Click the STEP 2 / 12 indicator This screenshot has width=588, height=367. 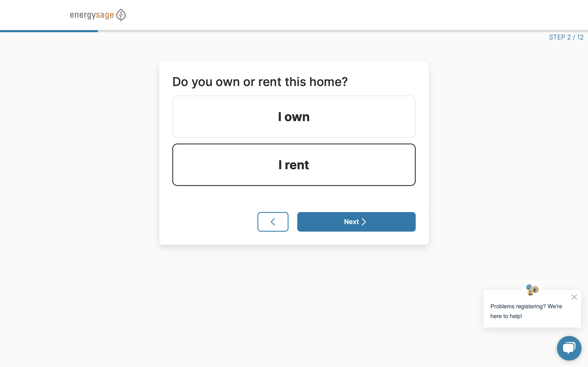click(x=566, y=37)
